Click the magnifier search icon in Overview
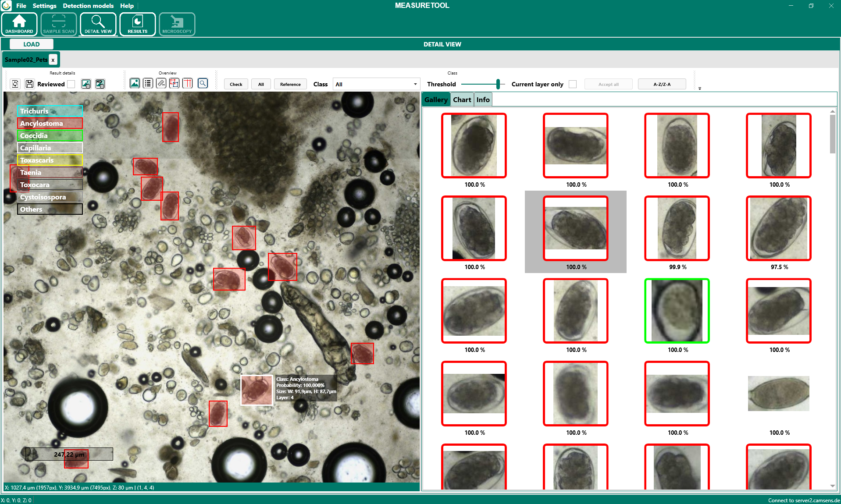 203,83
